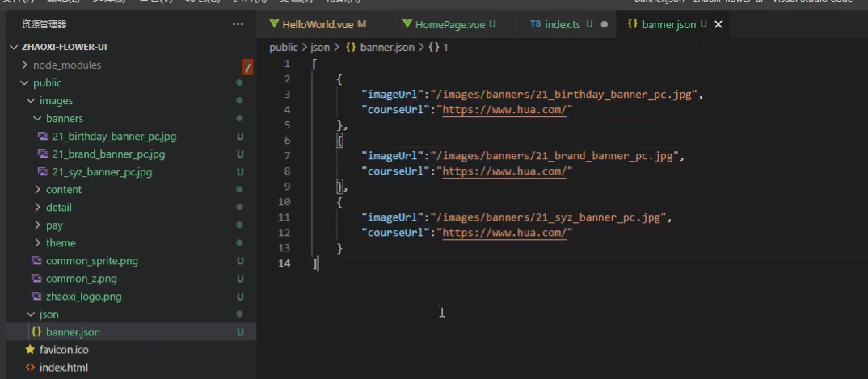Click the courseUrl key on line 12
Image resolution: width=868 pixels, height=379 pixels.
point(392,233)
